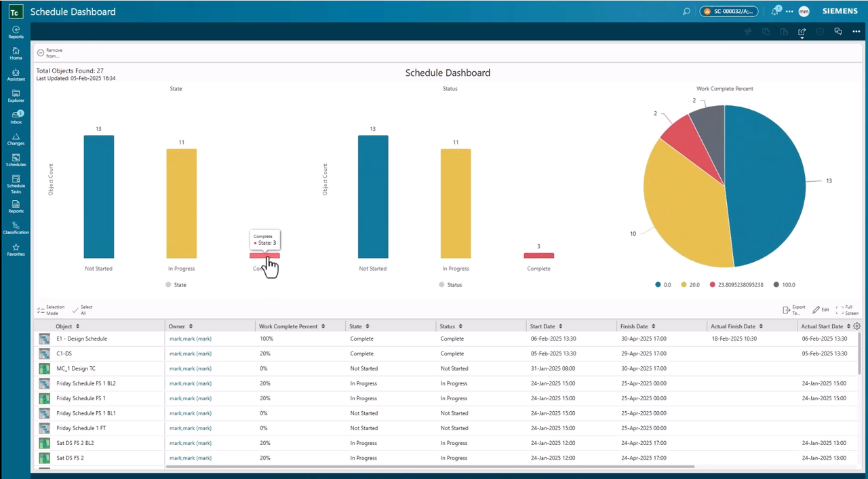Open toolbar overflow ellipsis menu
Viewport: 868px width, 479px height.
[856, 31]
